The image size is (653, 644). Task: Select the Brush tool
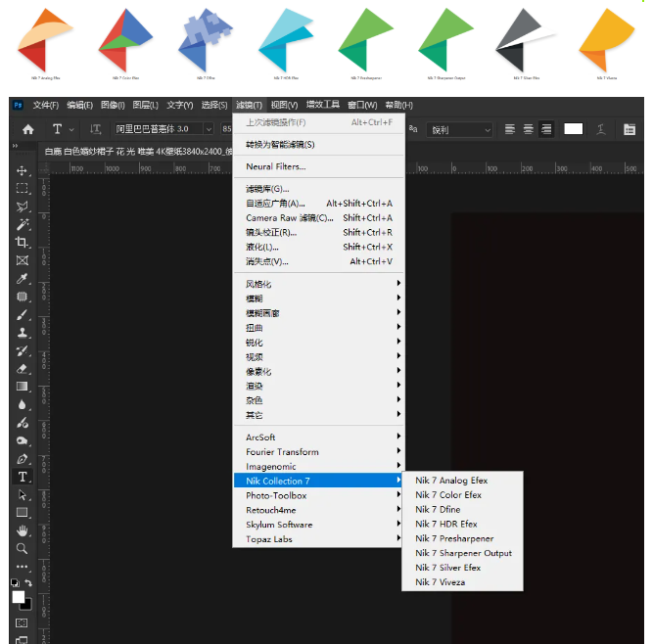[x=23, y=315]
